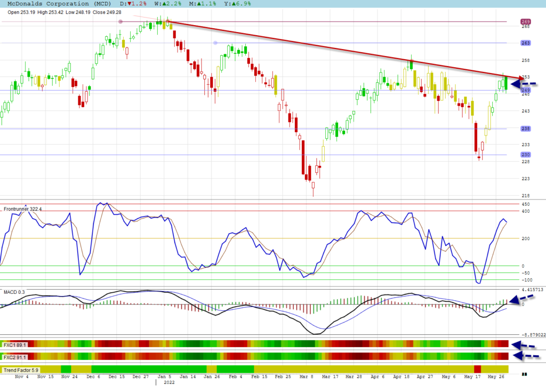The height and width of the screenshot is (392, 546).
Task: Click the 233 price axis value
Action: (x=525, y=144)
